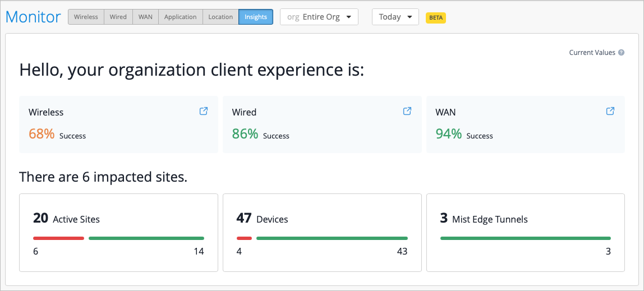Click "There are 6 impacted sites" heading
This screenshot has width=644, height=291.
click(x=103, y=177)
